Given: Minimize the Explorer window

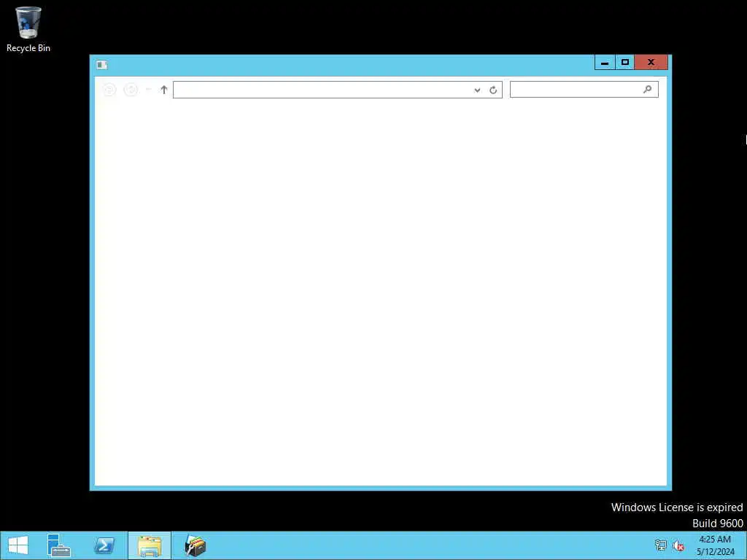Looking at the screenshot, I should coord(605,63).
